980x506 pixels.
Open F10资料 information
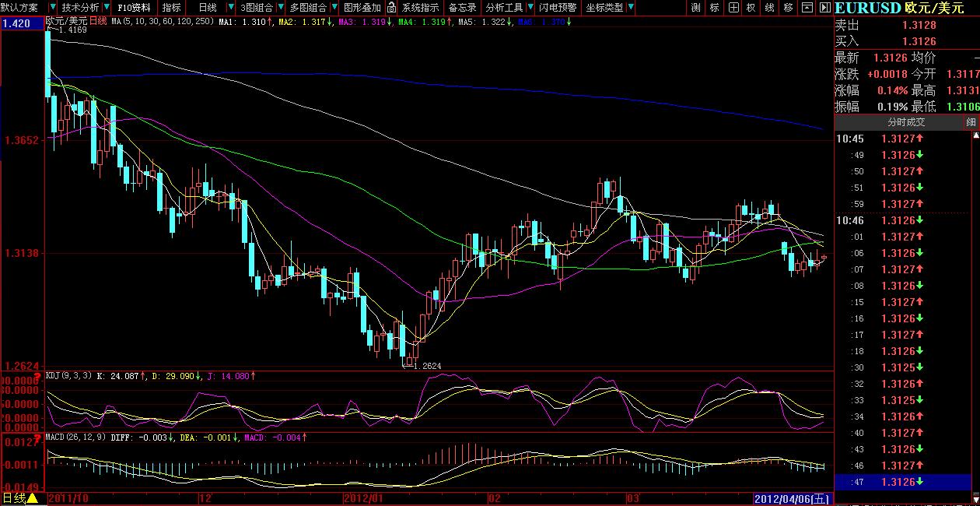tap(134, 7)
